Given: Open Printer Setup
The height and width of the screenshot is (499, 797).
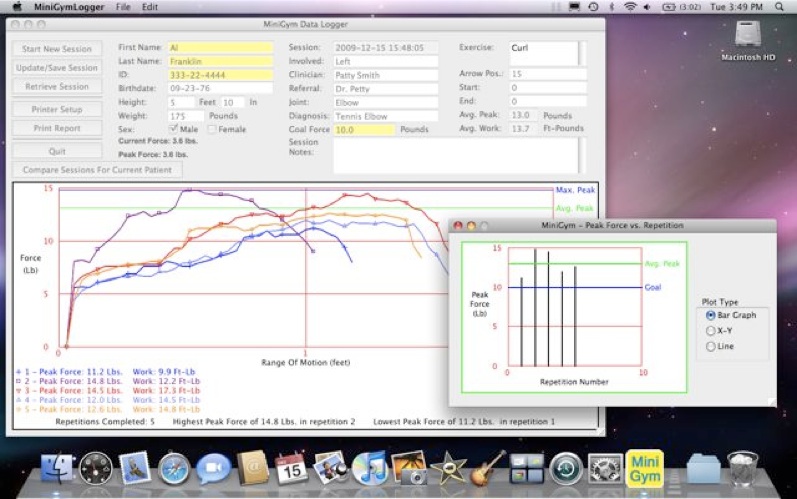Looking at the screenshot, I should (x=57, y=109).
